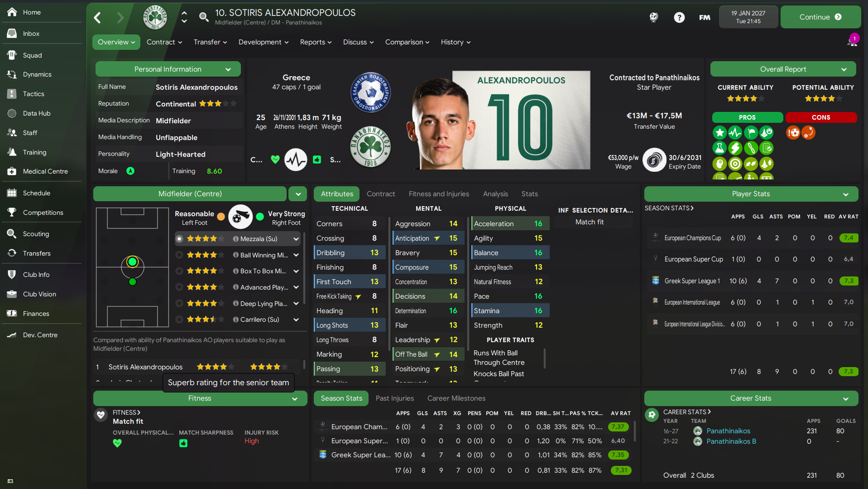Open the help question mark icon
The image size is (868, 489).
point(679,17)
